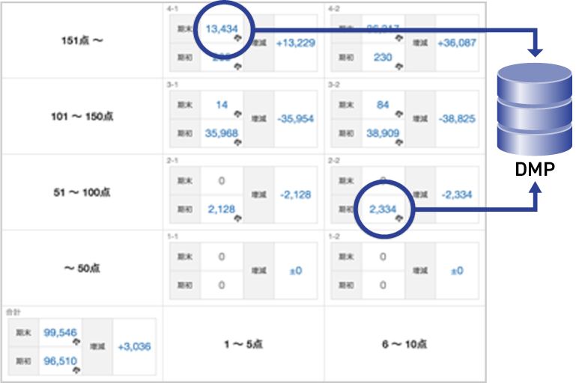Viewport: 576px width, 392px height.
Task: Click the icon beside the 2-1 opening value
Action: click(x=237, y=219)
